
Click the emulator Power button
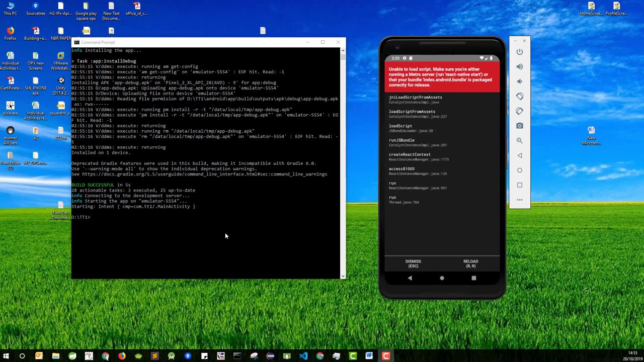[520, 52]
